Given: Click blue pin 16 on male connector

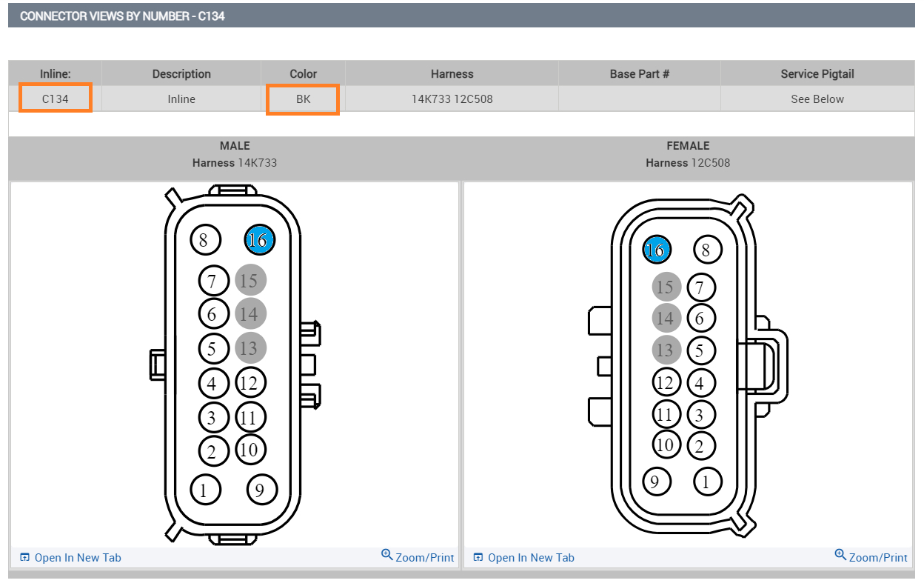Looking at the screenshot, I should point(259,239).
